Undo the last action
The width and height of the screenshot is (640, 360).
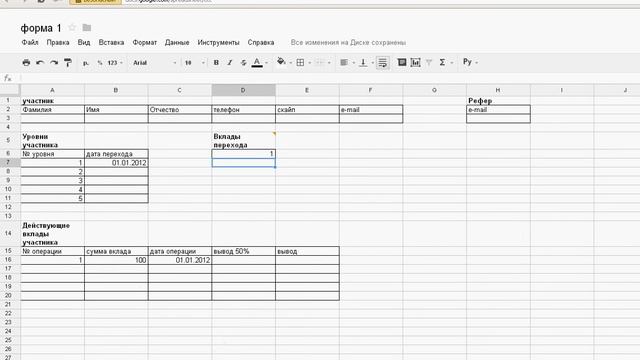click(x=40, y=62)
